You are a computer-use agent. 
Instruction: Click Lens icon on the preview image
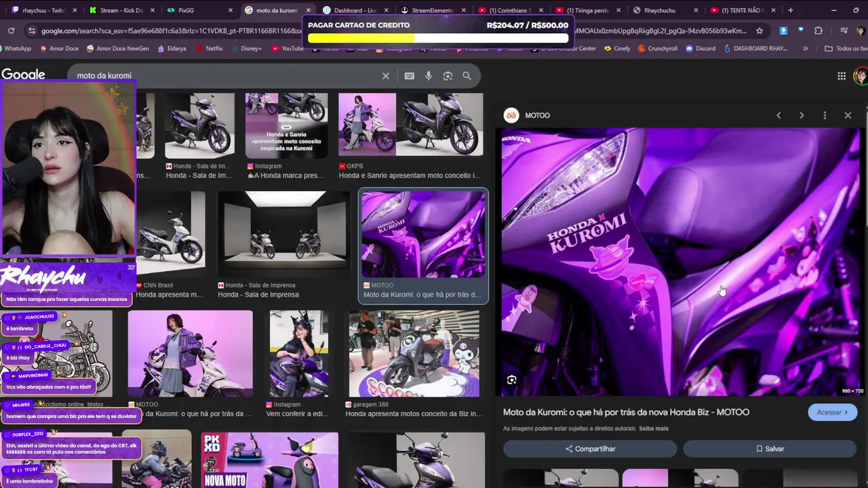(512, 380)
